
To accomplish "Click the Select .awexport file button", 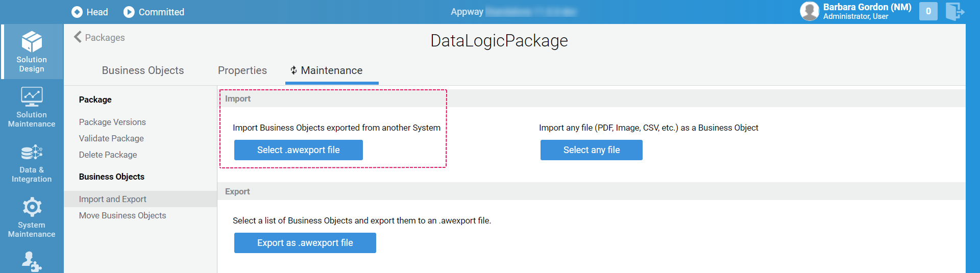I will point(299,150).
